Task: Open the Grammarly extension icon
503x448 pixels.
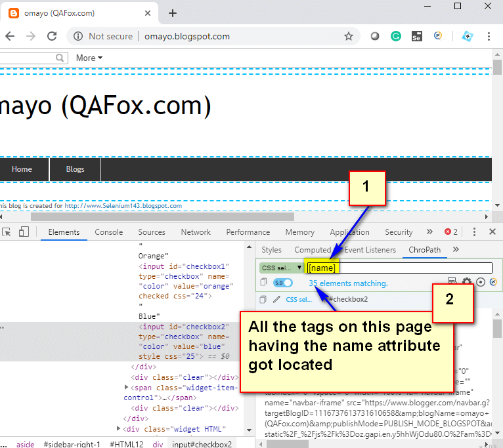Action: tap(396, 36)
